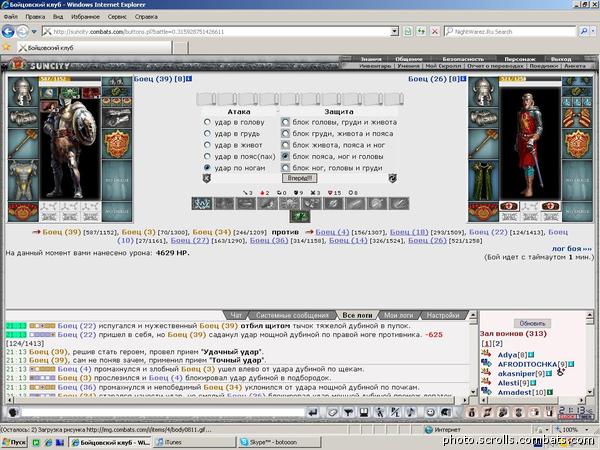Switch to the Skype taskbar button
600x450 pixels.
tap(278, 443)
